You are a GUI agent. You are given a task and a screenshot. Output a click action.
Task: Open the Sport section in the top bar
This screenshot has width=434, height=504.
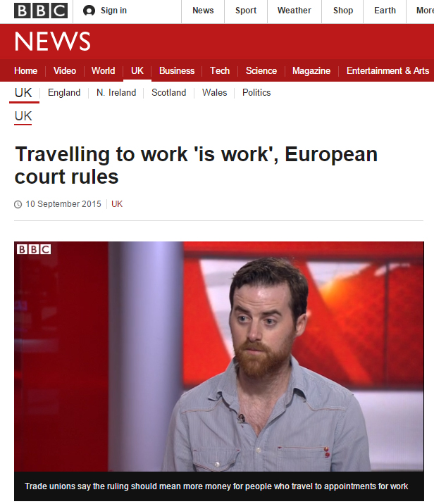246,11
